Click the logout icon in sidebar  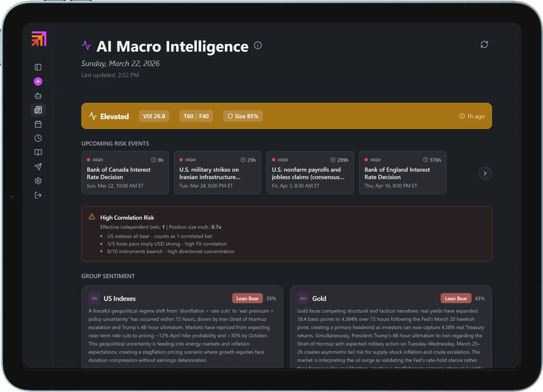coord(38,195)
